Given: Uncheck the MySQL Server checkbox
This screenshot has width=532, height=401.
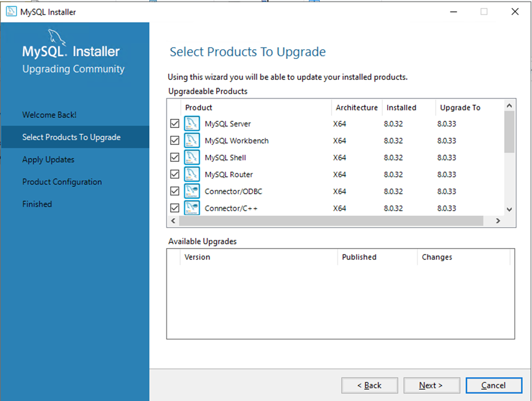Looking at the screenshot, I should (x=175, y=123).
